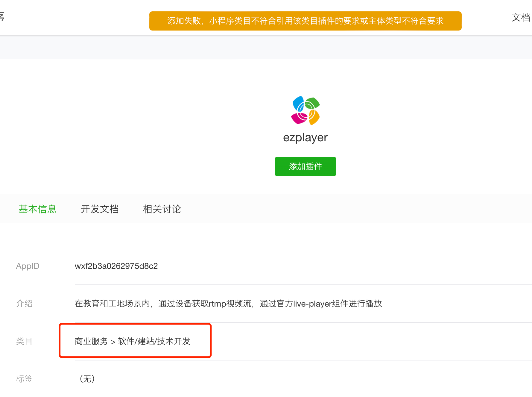Select the AppID value wxf2b3a0262975d8c2
The width and height of the screenshot is (532, 397).
tap(116, 266)
